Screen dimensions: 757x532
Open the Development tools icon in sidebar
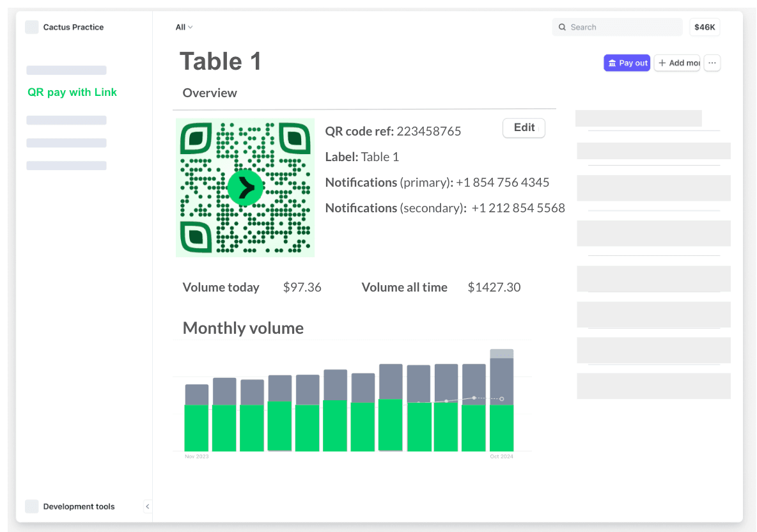tap(32, 506)
